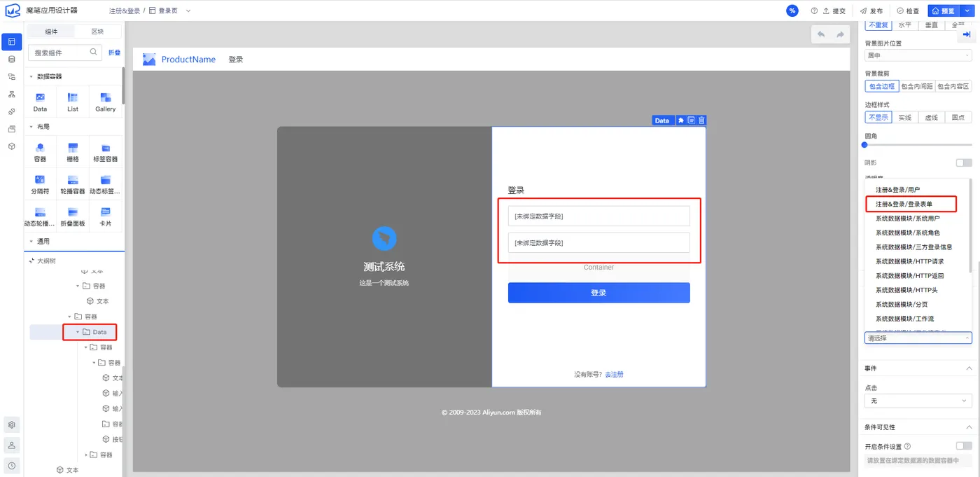Open the 背景图片位置 居中 dropdown

[x=918, y=55]
